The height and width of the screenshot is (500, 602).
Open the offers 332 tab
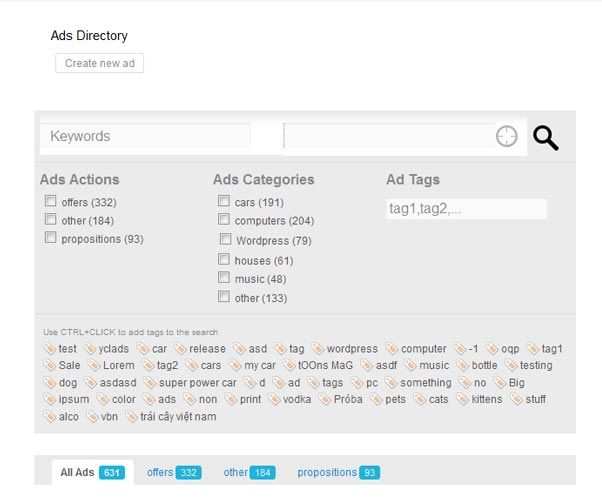[174, 472]
